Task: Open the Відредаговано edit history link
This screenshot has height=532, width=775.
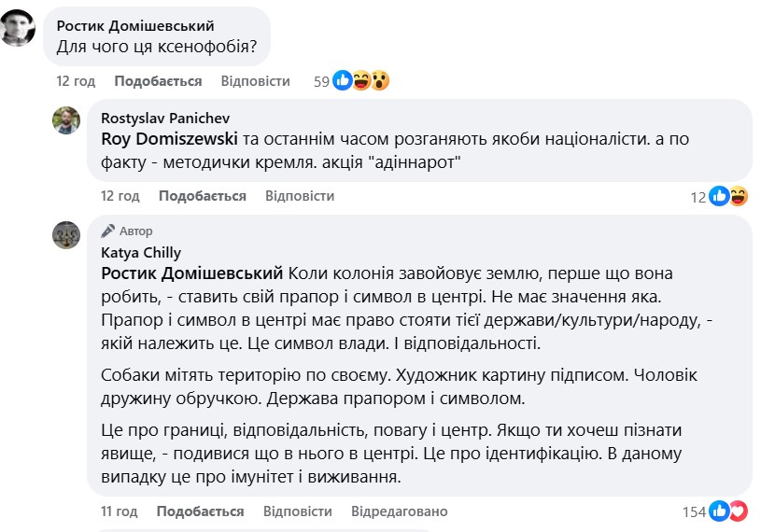Action: click(399, 511)
